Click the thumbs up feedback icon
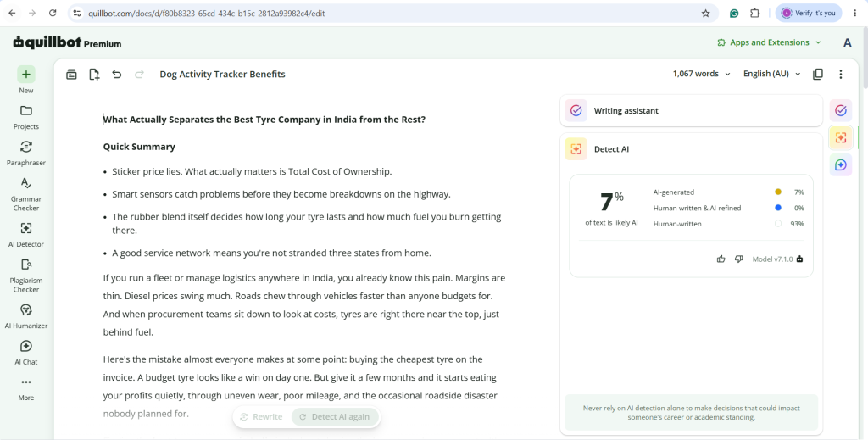This screenshot has height=440, width=868. (721, 259)
